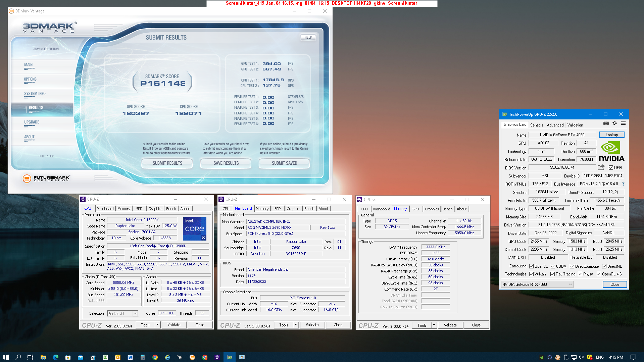Open the Action Center notifications icon
Screen dimensions: 644x362
633,357
